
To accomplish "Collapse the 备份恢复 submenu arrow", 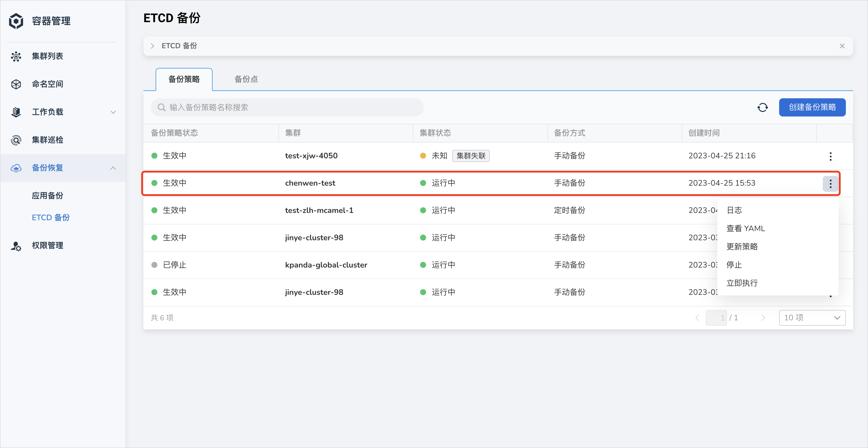I will tap(113, 168).
